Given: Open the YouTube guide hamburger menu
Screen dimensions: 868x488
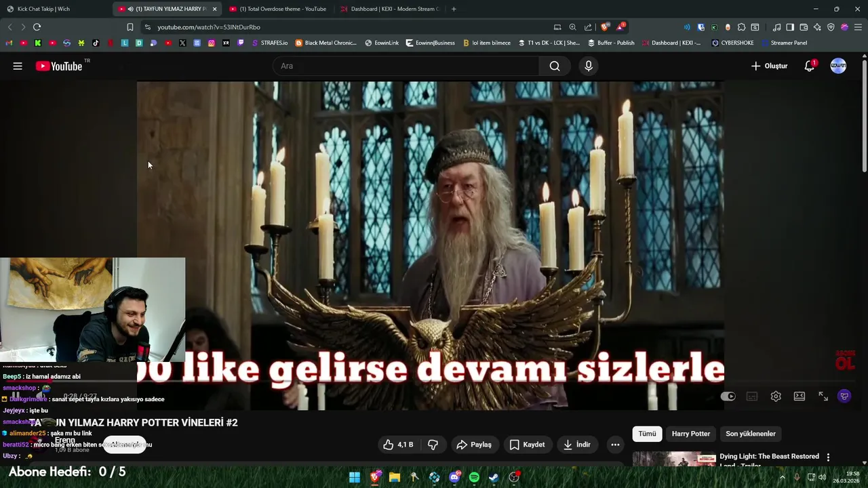Looking at the screenshot, I should pos(18,66).
